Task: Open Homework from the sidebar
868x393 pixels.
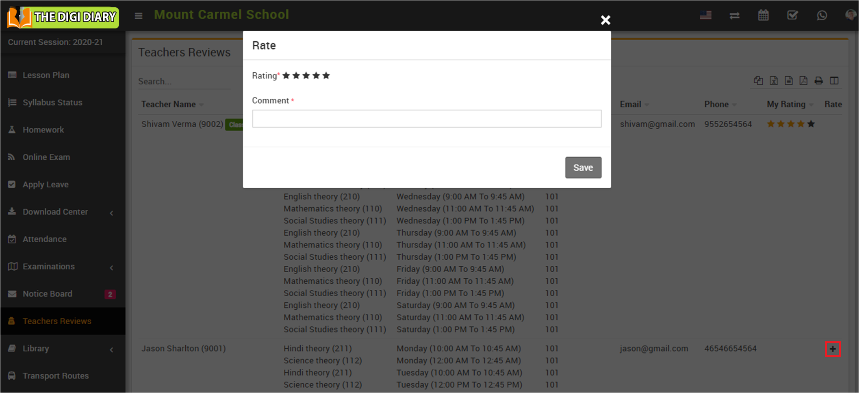Action: pyautogui.click(x=43, y=130)
